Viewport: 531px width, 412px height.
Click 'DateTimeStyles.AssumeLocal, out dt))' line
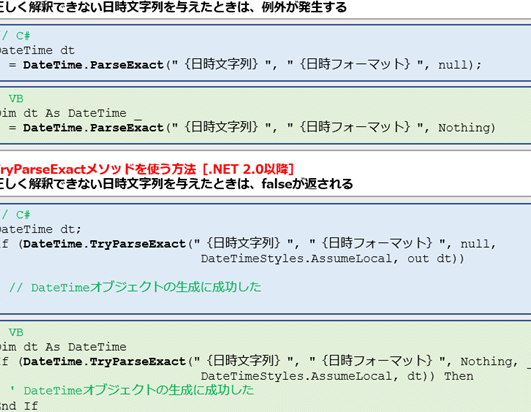point(333,259)
